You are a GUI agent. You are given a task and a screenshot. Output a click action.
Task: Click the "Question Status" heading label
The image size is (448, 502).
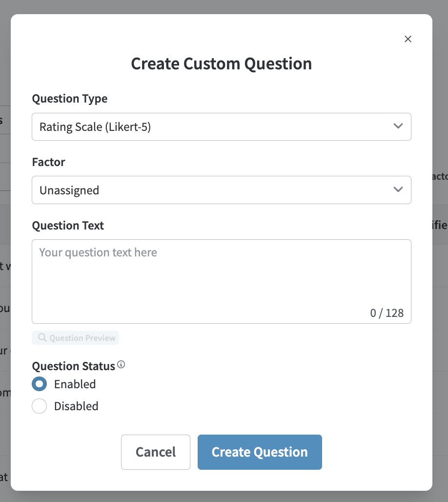point(73,366)
